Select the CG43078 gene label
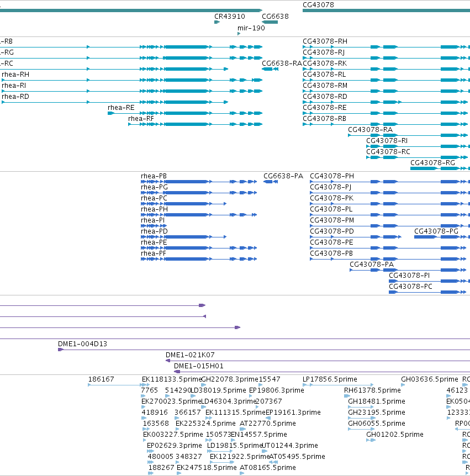Image resolution: width=470 pixels, height=476 pixels. pyautogui.click(x=318, y=5)
